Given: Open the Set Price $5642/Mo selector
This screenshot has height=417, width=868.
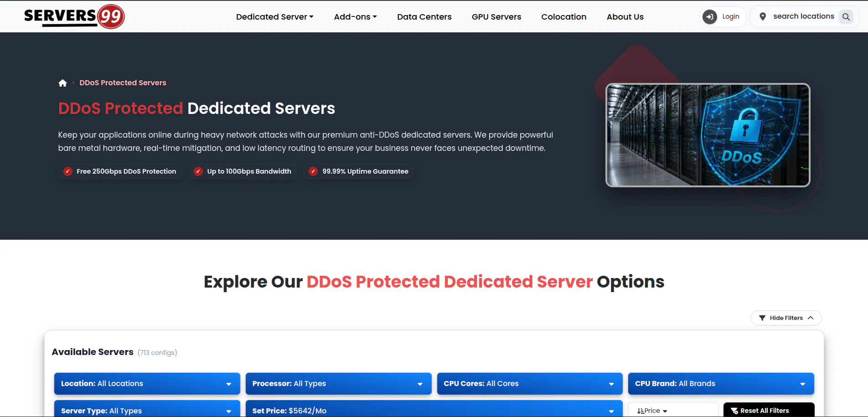Looking at the screenshot, I should pyautogui.click(x=434, y=409).
